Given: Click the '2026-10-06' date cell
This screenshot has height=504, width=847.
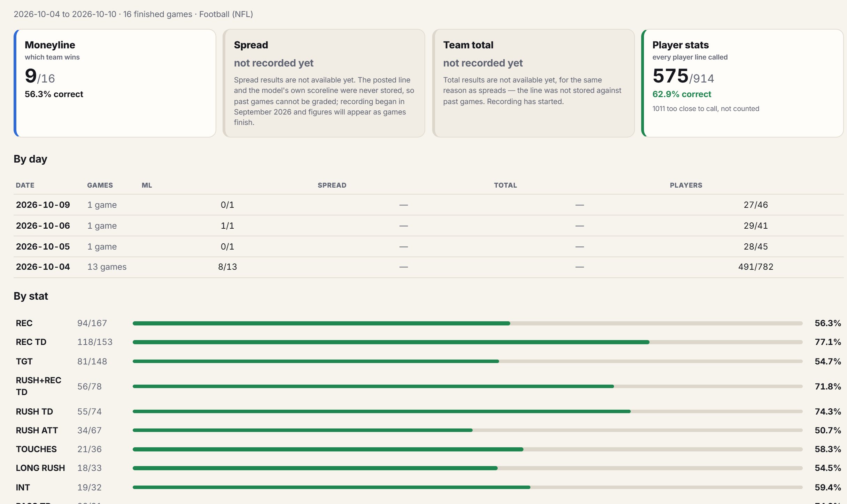Looking at the screenshot, I should pos(43,226).
